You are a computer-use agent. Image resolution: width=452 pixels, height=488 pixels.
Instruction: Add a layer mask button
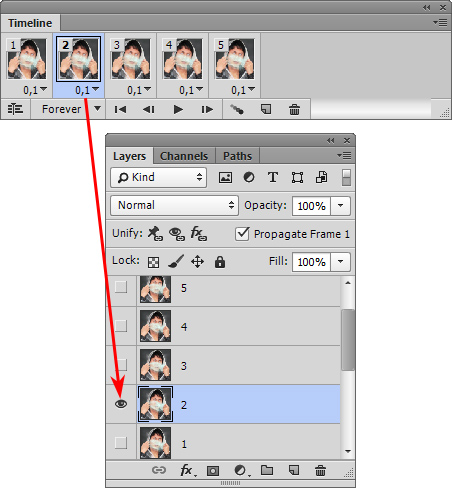click(213, 471)
